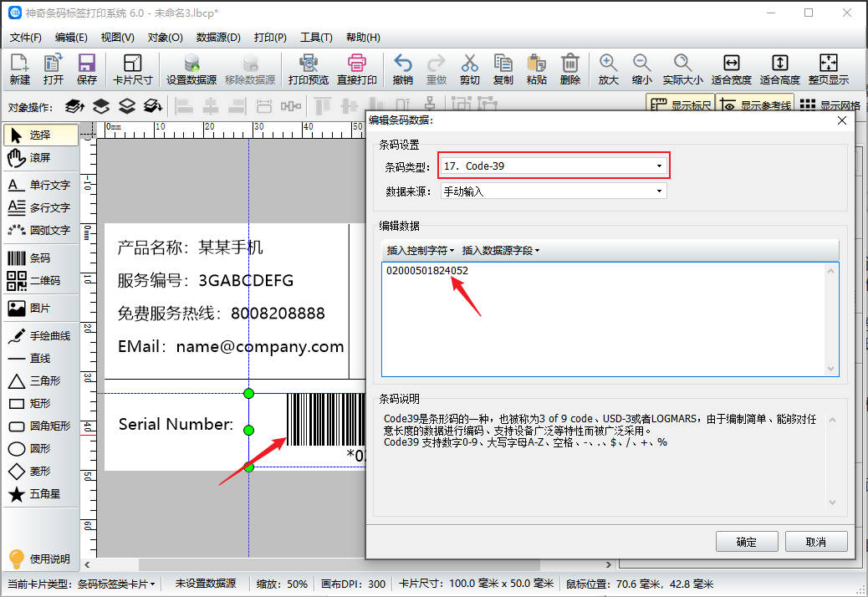Click the Cancel (取消) button

816,542
